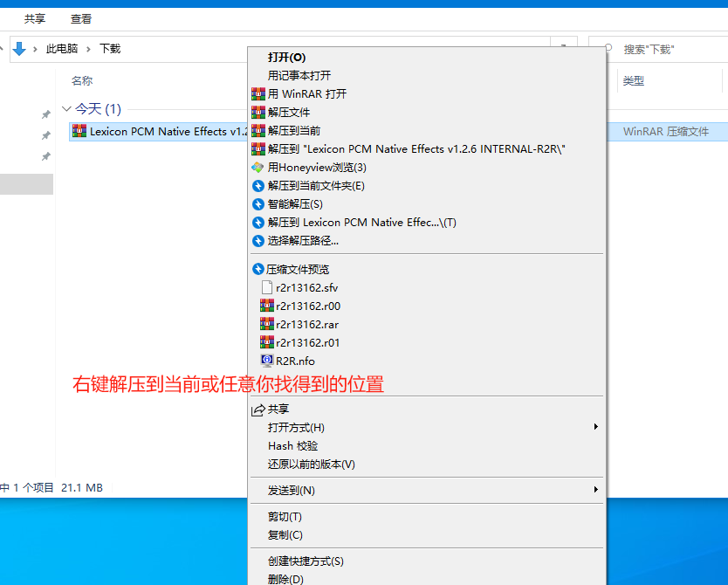Expand 发送到(N) submenu arrow
The height and width of the screenshot is (585, 728).
pos(595,489)
